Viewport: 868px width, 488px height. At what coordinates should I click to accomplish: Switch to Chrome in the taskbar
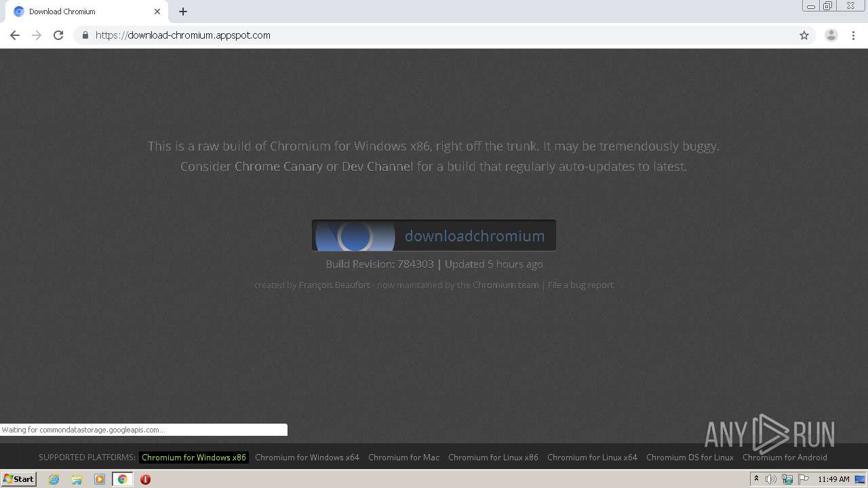tap(122, 479)
